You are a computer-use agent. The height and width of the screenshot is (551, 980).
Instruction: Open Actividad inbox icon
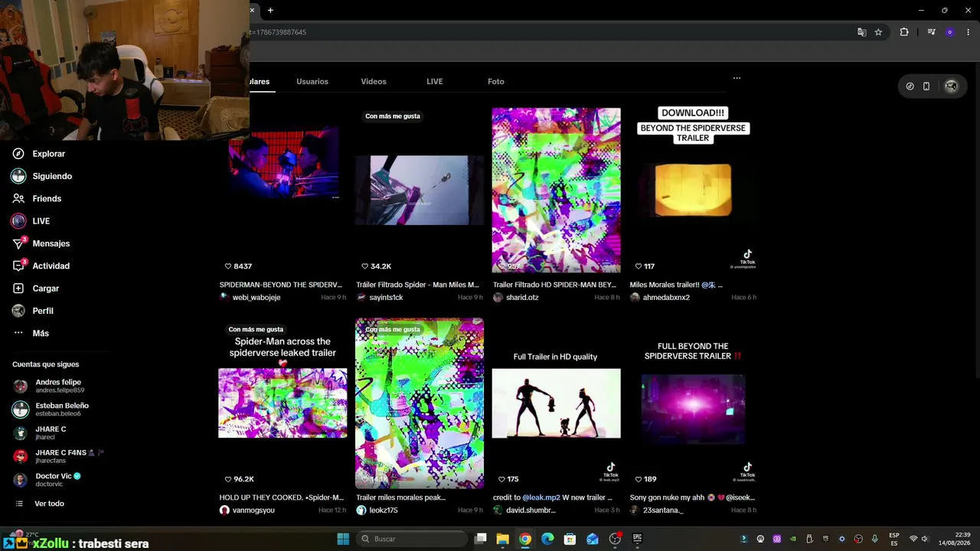(x=18, y=266)
